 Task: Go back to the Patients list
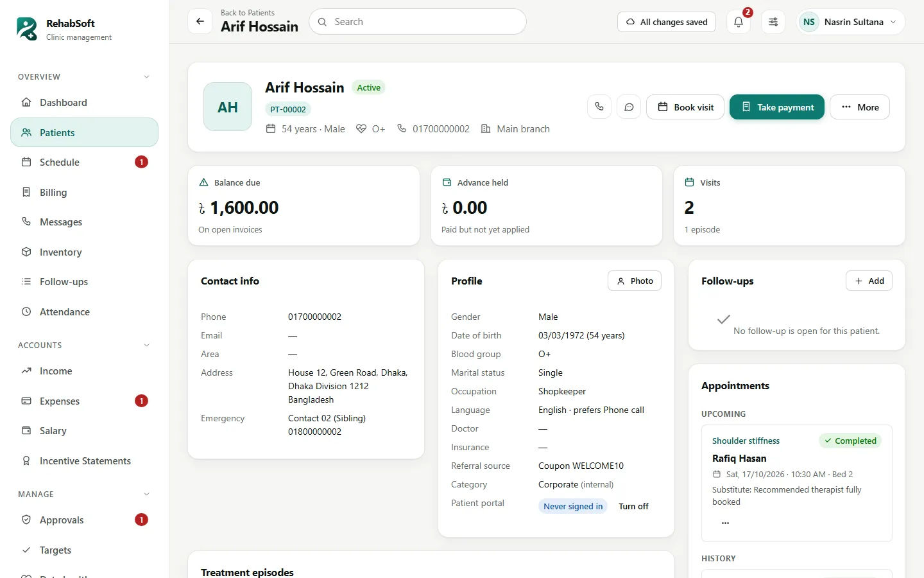click(200, 21)
